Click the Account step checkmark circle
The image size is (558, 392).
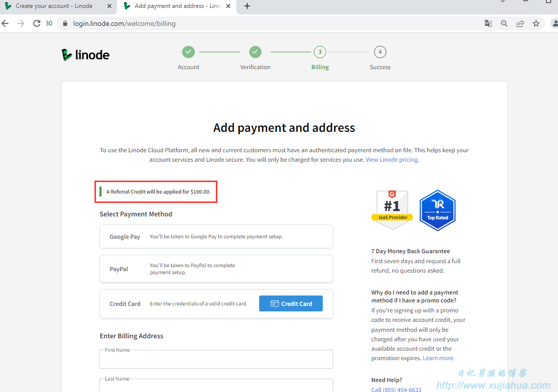click(x=188, y=52)
